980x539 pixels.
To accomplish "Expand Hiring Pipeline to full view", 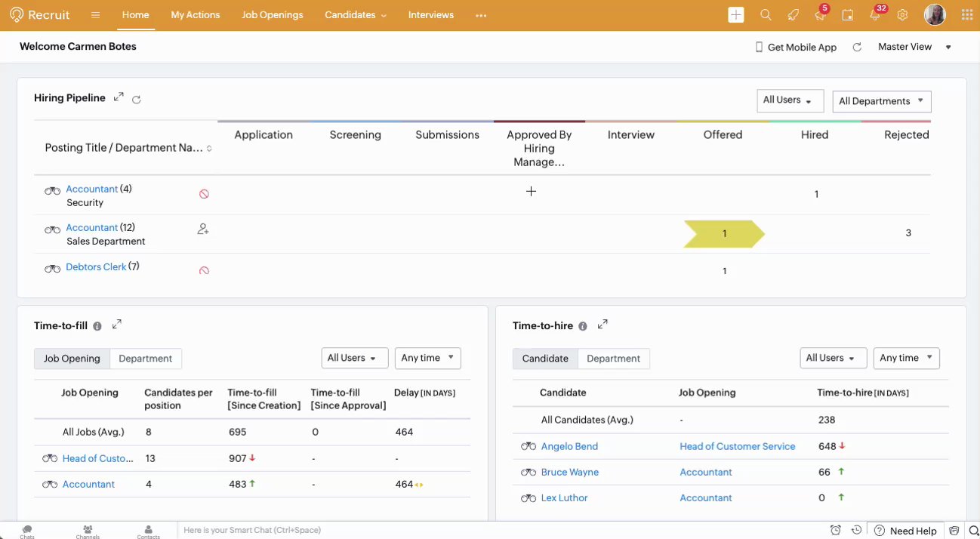I will pos(119,97).
